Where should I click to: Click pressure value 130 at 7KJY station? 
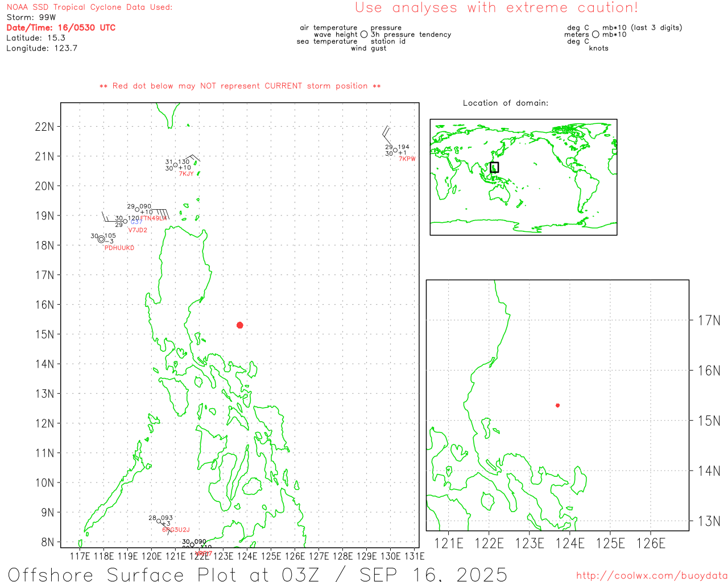tap(184, 162)
